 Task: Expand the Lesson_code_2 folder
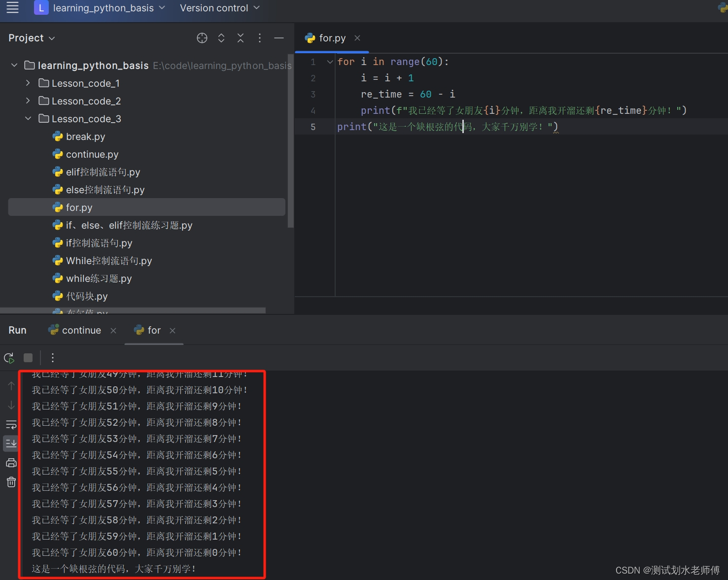tap(28, 101)
